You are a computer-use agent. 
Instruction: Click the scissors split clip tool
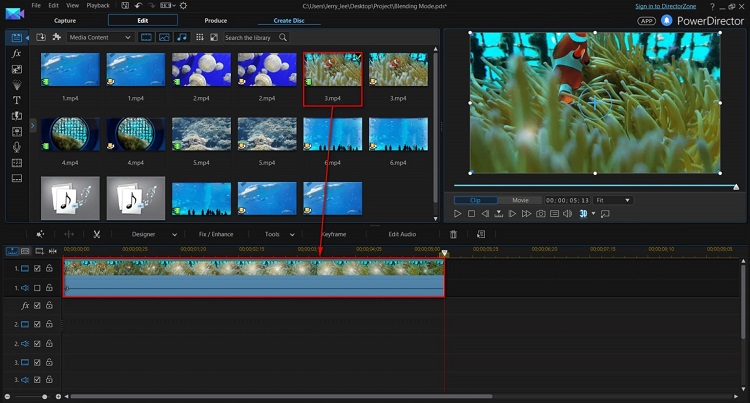click(97, 234)
